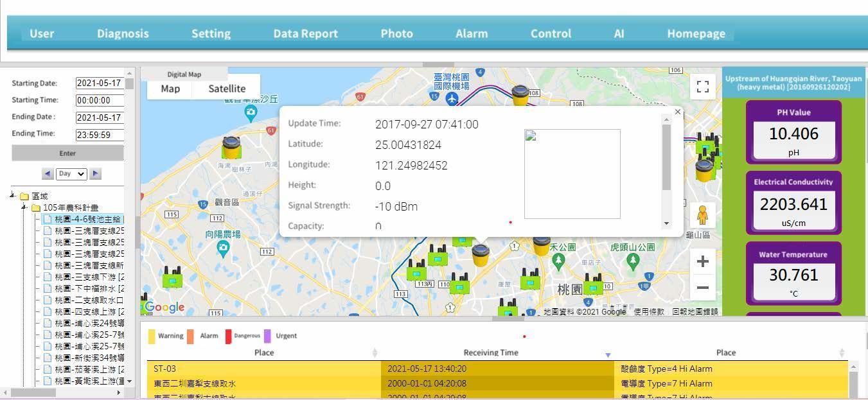868x400 pixels.
Task: Select the Digital Map tab
Action: point(184,74)
